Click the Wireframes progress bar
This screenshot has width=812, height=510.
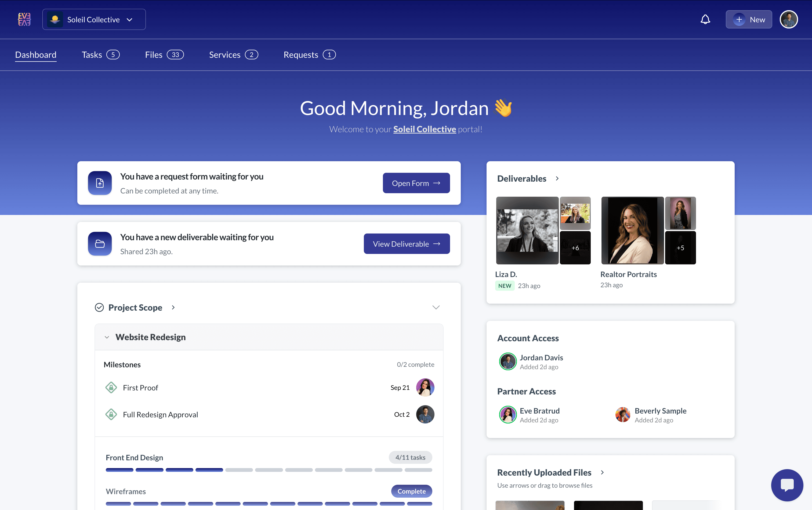pos(269,504)
